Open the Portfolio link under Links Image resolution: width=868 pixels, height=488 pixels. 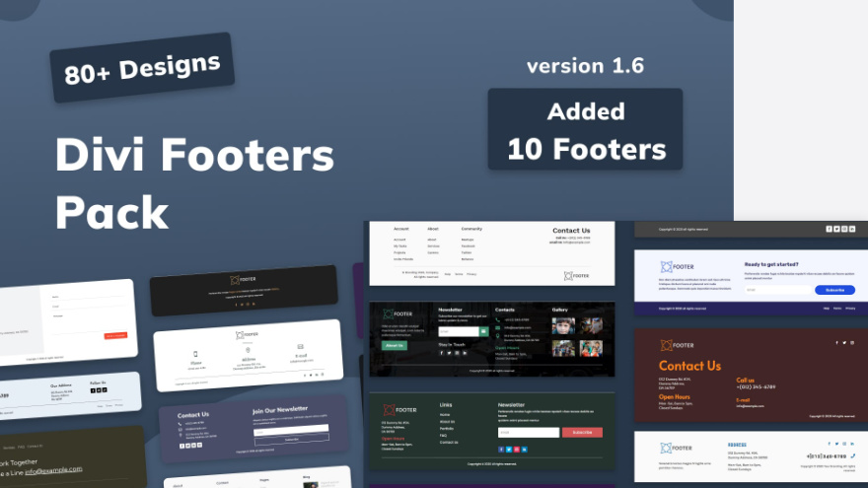[447, 428]
